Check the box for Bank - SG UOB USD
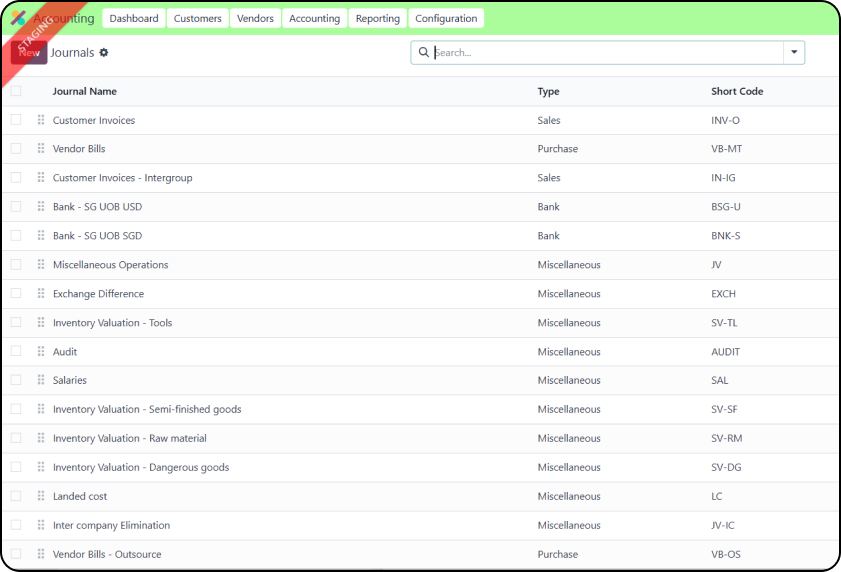 16,207
